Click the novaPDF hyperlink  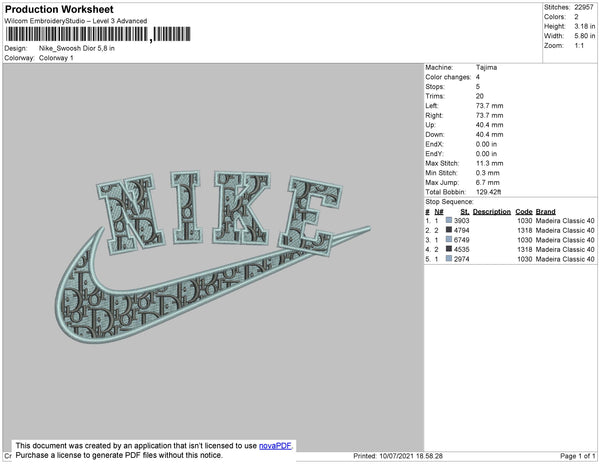coord(276,446)
